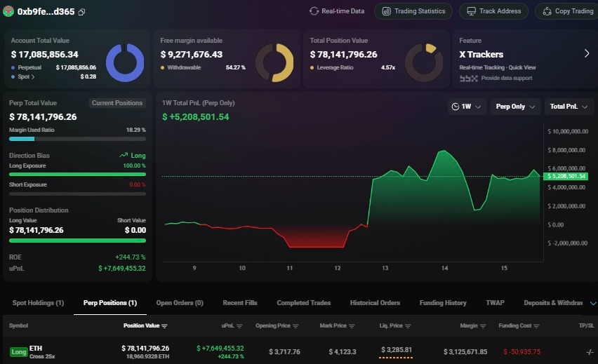This screenshot has height=364, width=598.
Task: Open the Funding History tab
Action: pos(442,303)
